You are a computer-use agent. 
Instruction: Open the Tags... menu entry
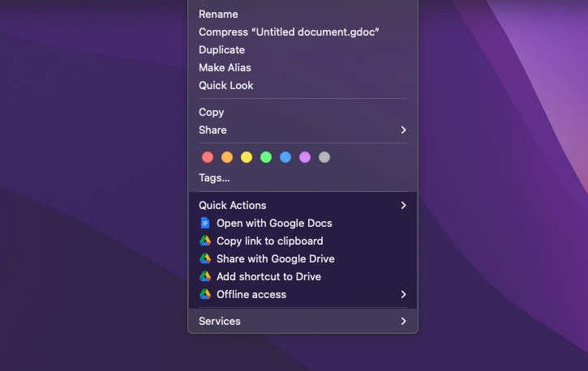[x=214, y=178]
